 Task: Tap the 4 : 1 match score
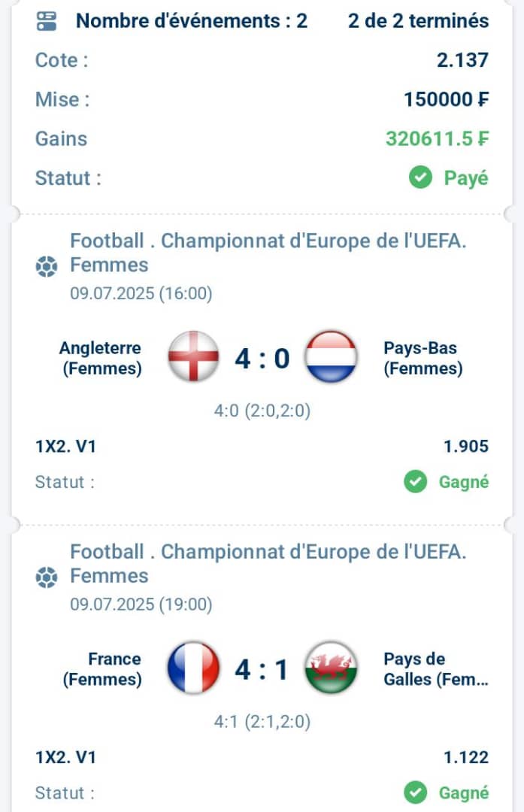[x=262, y=669]
